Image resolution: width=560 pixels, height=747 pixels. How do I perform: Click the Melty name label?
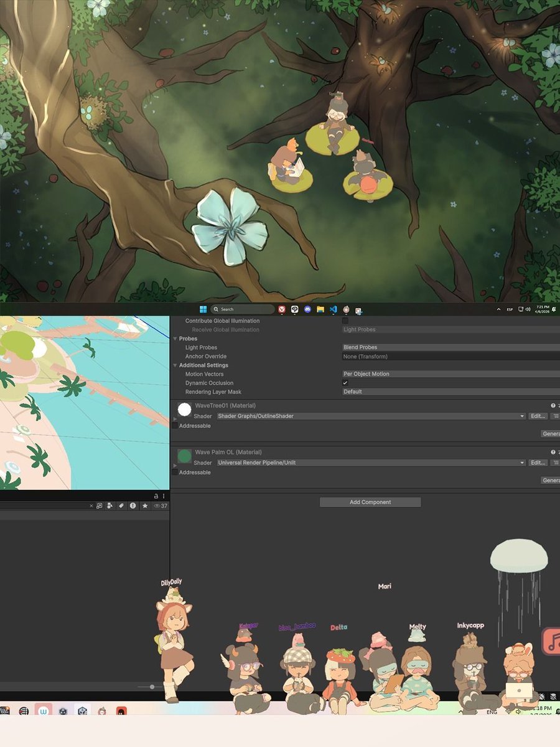(x=418, y=627)
